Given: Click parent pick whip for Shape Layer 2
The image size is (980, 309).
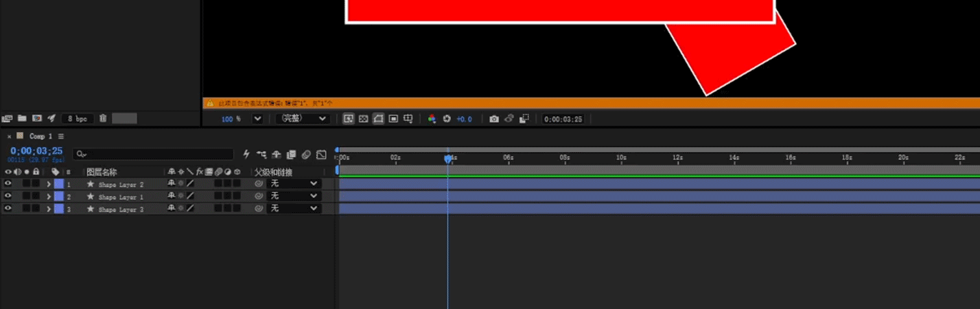Looking at the screenshot, I should tap(259, 184).
